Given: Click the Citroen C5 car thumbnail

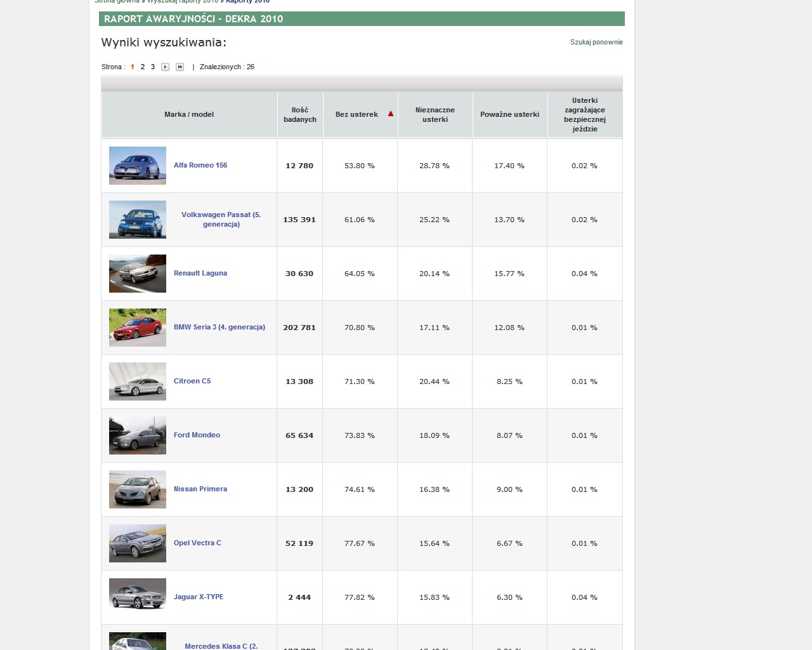Looking at the screenshot, I should (138, 381).
